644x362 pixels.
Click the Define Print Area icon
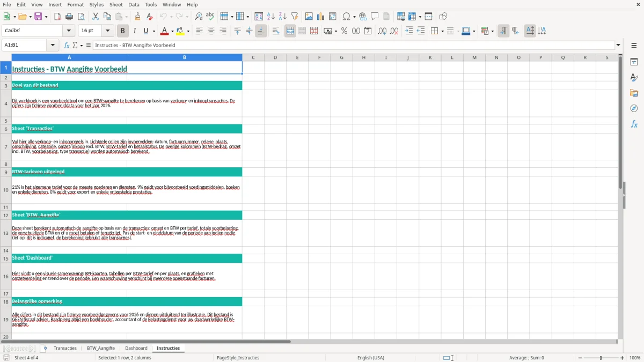[x=401, y=17]
